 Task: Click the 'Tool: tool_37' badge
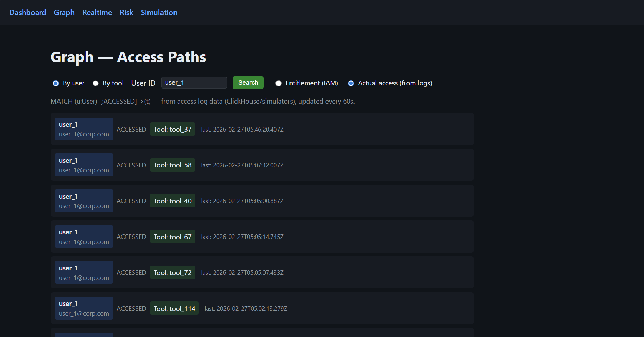coord(172,129)
